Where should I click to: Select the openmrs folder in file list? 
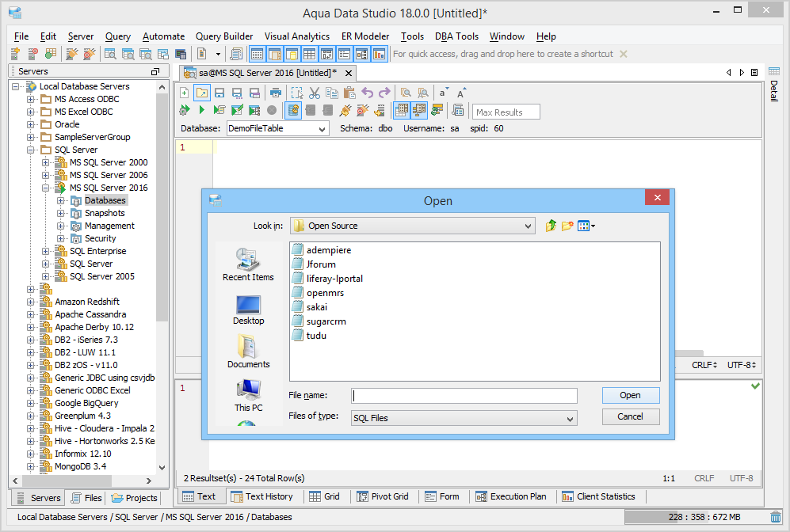tap(319, 293)
